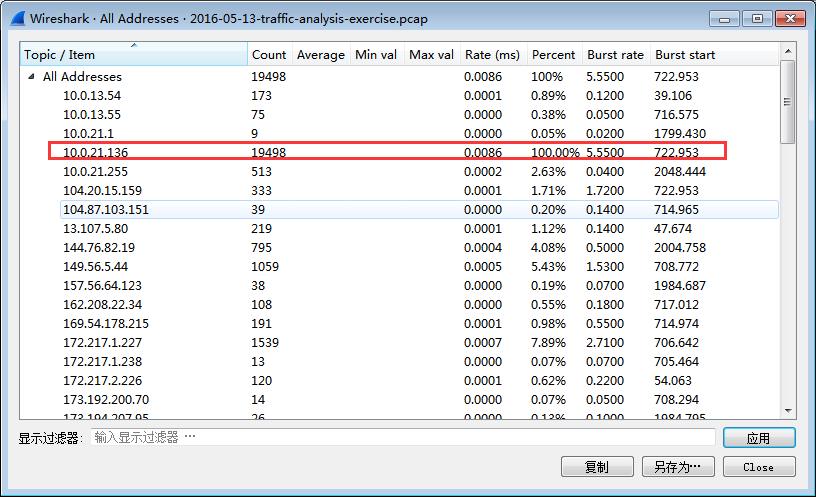Select the 104.20.15.159 address row
Image resolution: width=816 pixels, height=497 pixels.
(x=399, y=190)
